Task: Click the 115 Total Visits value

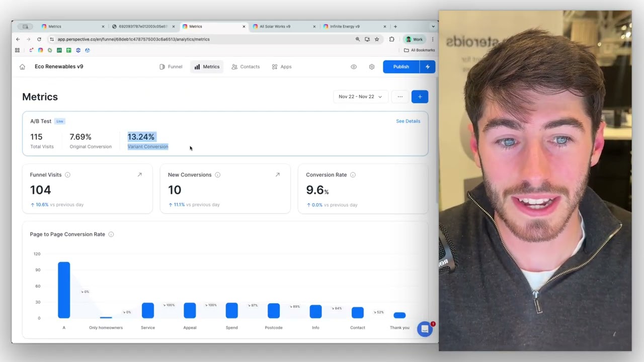Action: (x=36, y=137)
